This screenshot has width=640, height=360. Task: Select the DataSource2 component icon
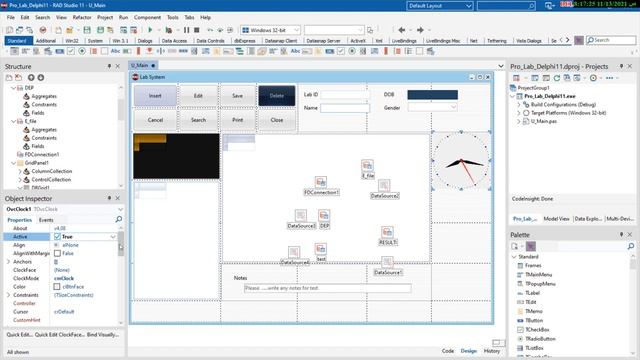click(x=384, y=185)
